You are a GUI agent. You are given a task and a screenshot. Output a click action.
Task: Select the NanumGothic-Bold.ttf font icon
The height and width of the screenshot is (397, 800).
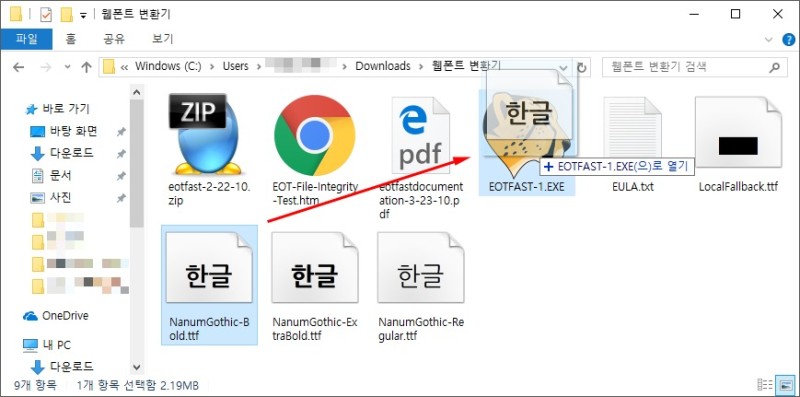tap(209, 267)
